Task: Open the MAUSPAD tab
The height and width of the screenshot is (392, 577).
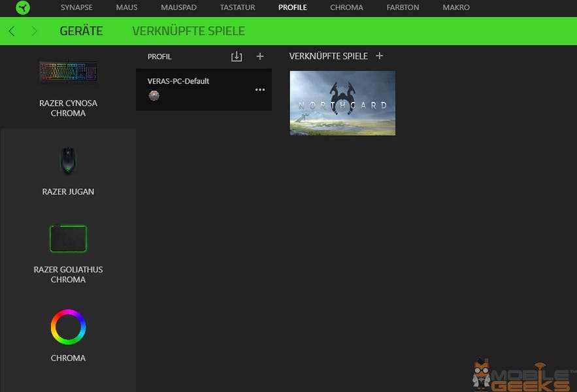Action: [x=178, y=7]
